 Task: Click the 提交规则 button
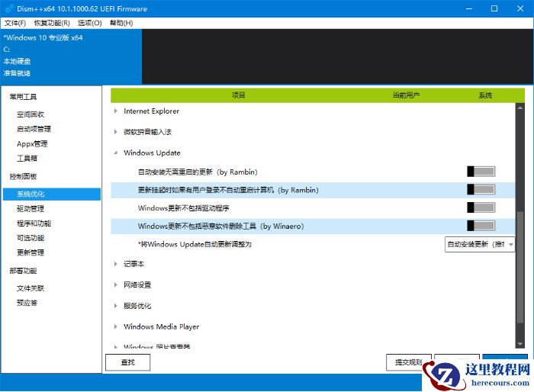408,362
